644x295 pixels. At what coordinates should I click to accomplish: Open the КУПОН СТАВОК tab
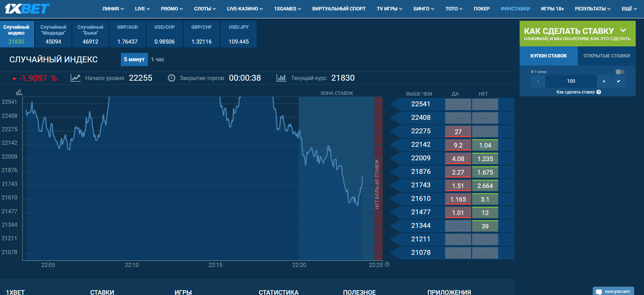549,56
